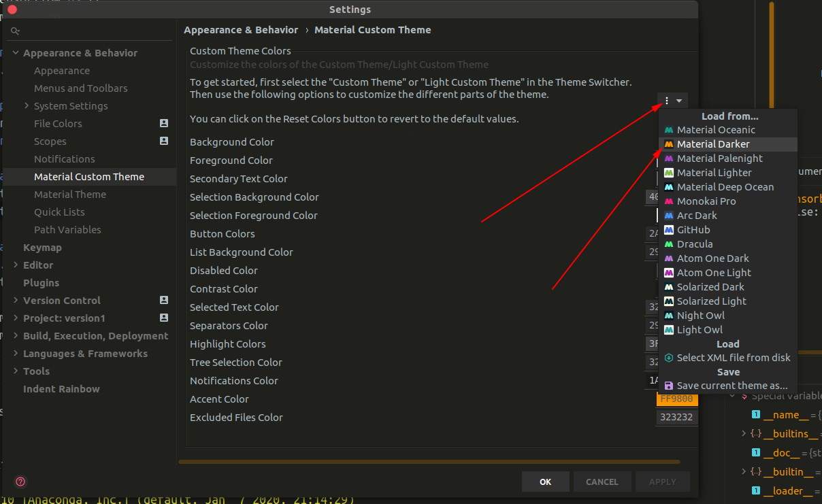
Task: Select Material Palenight from the theme menu
Action: pos(719,158)
